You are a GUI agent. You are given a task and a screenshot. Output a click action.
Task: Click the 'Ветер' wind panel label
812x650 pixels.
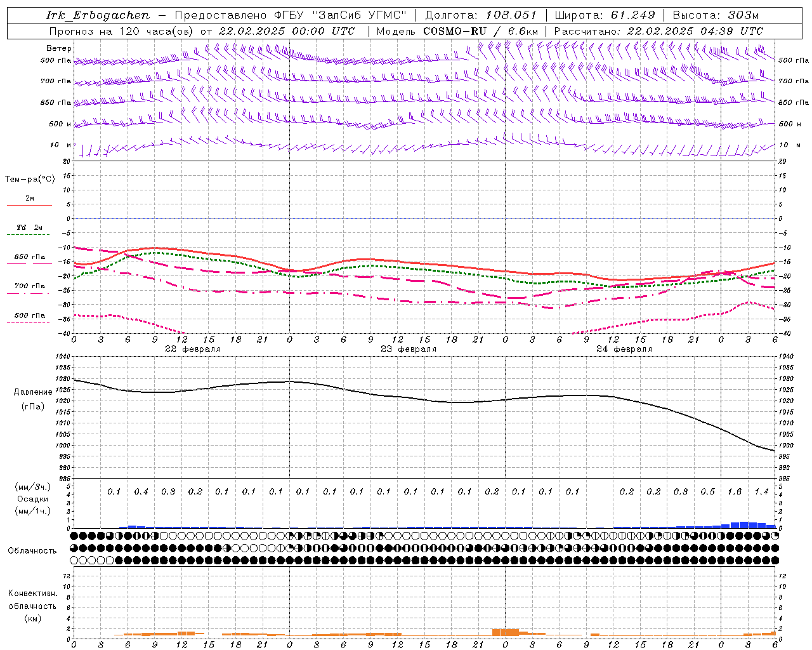pyautogui.click(x=59, y=48)
